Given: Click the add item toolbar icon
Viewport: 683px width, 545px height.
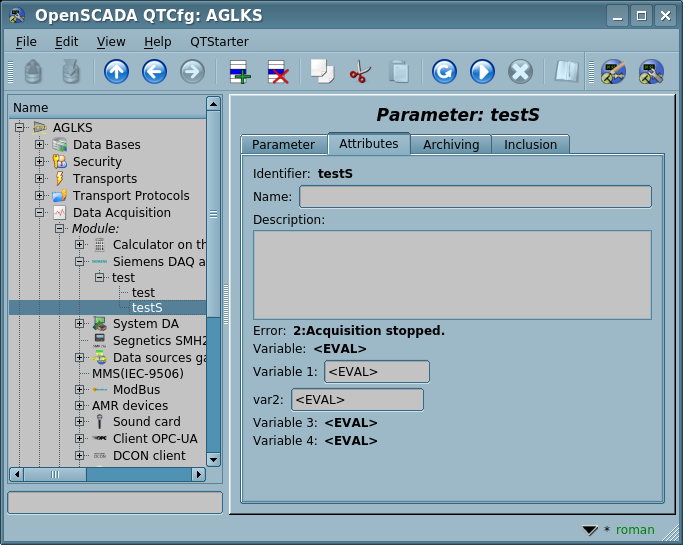Looking at the screenshot, I should (240, 72).
